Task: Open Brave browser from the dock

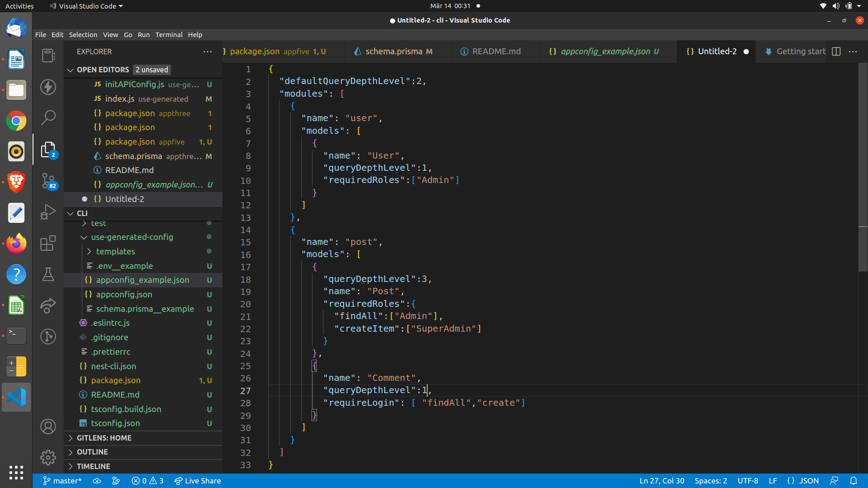Action: [x=16, y=183]
